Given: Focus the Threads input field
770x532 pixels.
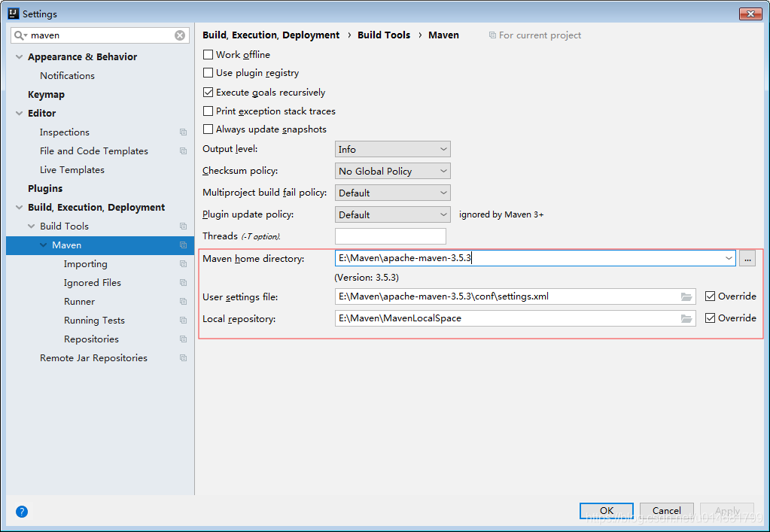Looking at the screenshot, I should pos(391,236).
